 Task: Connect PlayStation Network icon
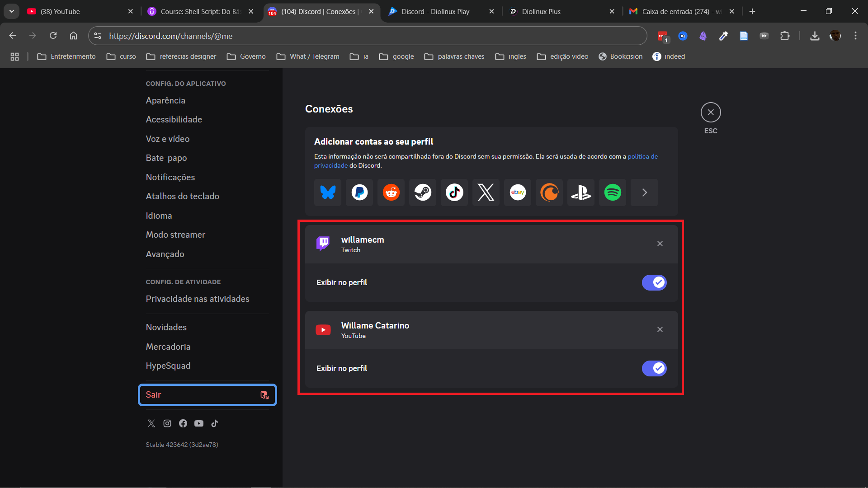581,192
